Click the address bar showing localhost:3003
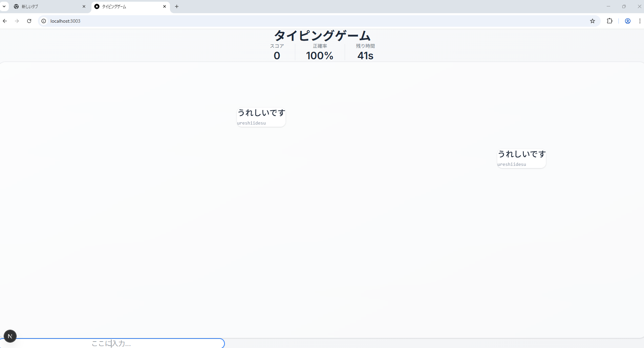 [x=305, y=21]
